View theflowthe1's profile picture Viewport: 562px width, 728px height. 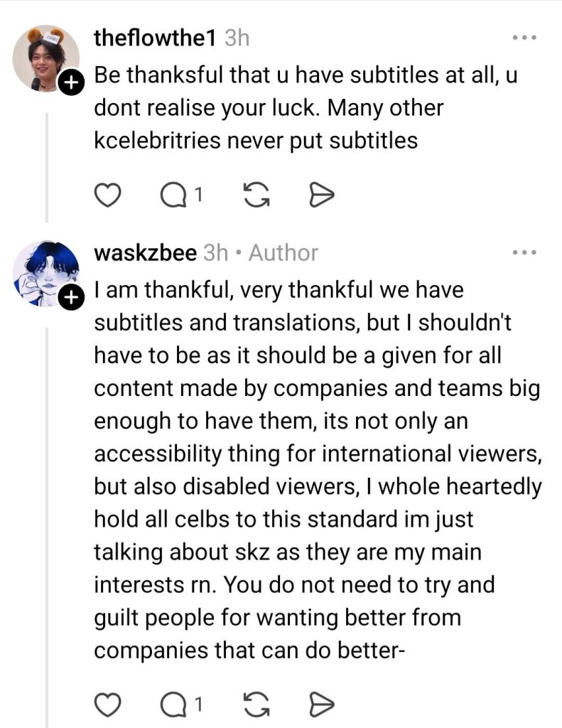41,57
